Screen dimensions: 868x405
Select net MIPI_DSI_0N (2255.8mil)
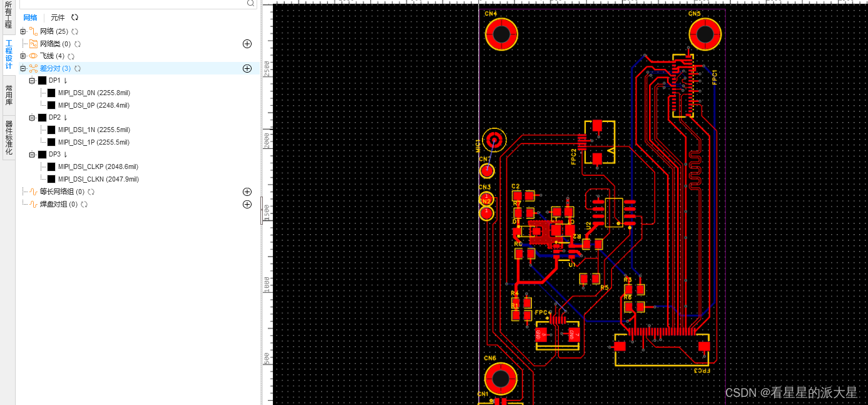(x=94, y=93)
